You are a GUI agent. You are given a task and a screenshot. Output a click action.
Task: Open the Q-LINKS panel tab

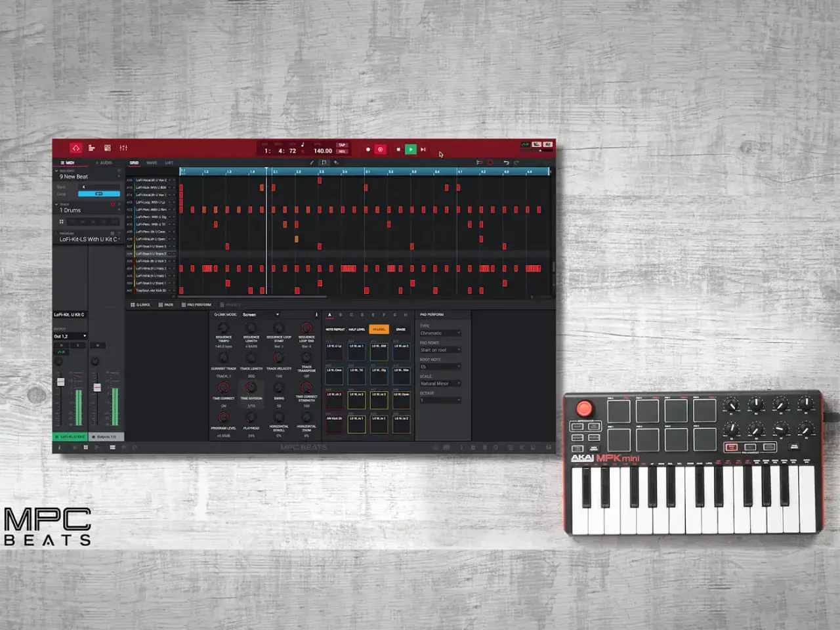[x=140, y=305]
